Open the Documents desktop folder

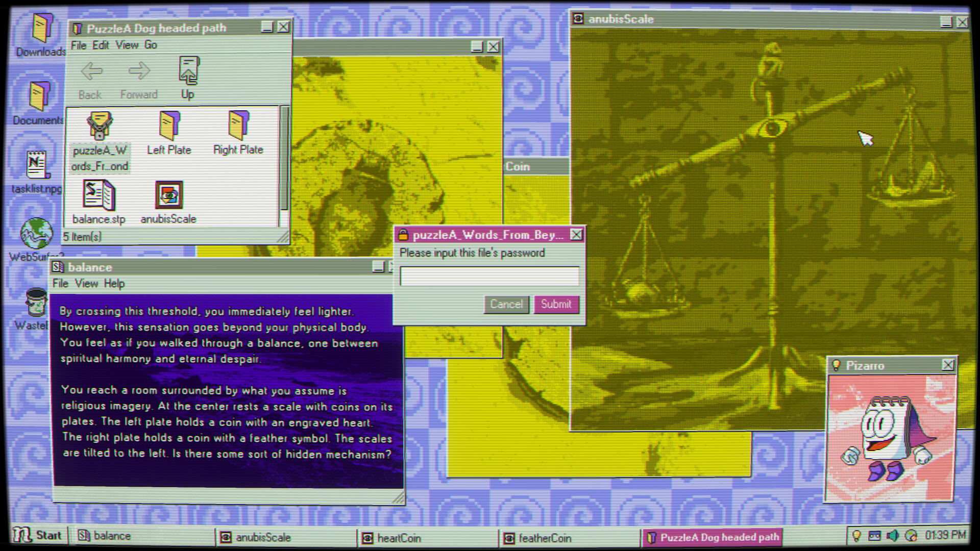click(40, 96)
